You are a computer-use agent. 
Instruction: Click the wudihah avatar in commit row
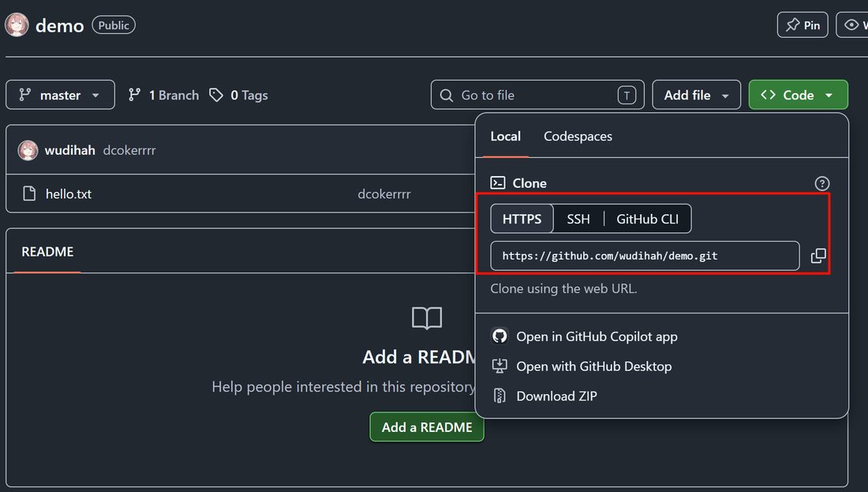tap(28, 150)
